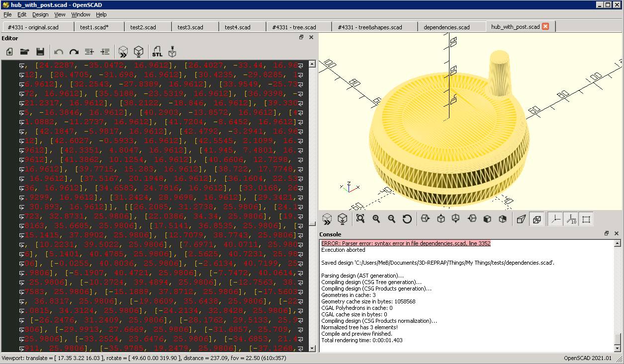The image size is (624, 364).
Task: Open a file with the folder icon
Action: 24,52
